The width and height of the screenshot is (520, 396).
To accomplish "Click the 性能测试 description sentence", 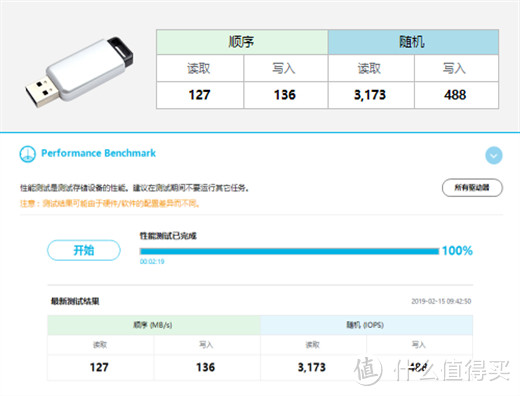I will tap(134, 188).
